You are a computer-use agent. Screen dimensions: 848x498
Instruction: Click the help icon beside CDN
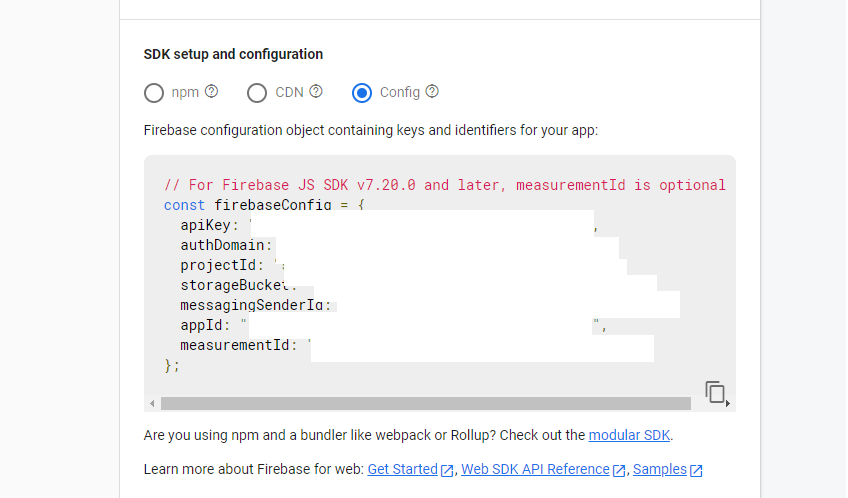click(x=316, y=91)
